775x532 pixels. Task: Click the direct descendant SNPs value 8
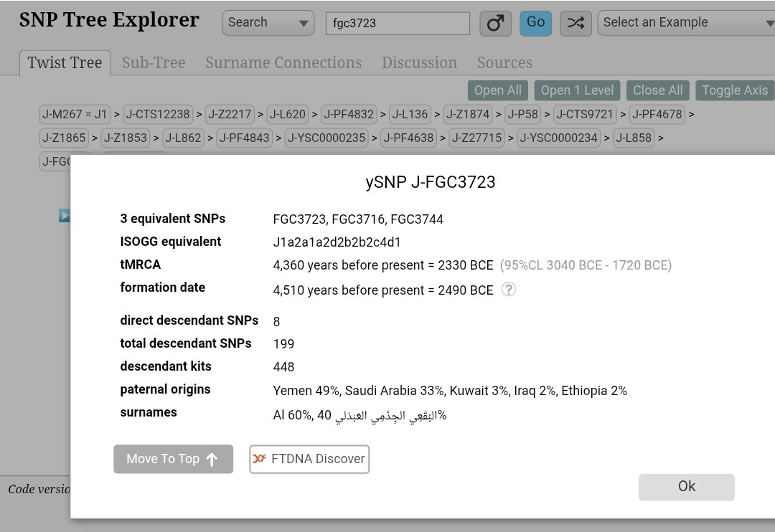[276, 322]
